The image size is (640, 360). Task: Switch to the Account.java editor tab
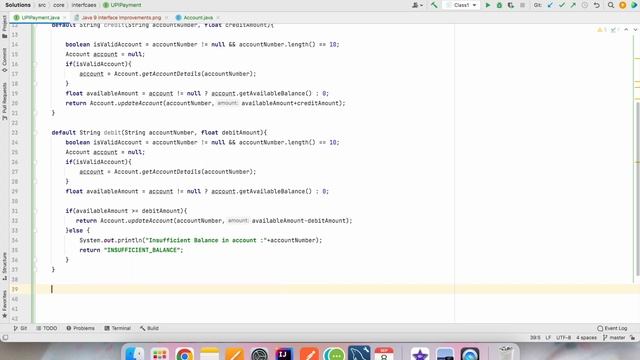(x=198, y=18)
